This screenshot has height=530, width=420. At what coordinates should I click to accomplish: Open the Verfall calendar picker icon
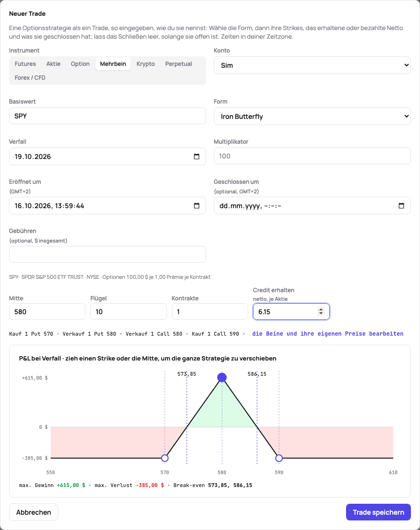click(x=197, y=157)
